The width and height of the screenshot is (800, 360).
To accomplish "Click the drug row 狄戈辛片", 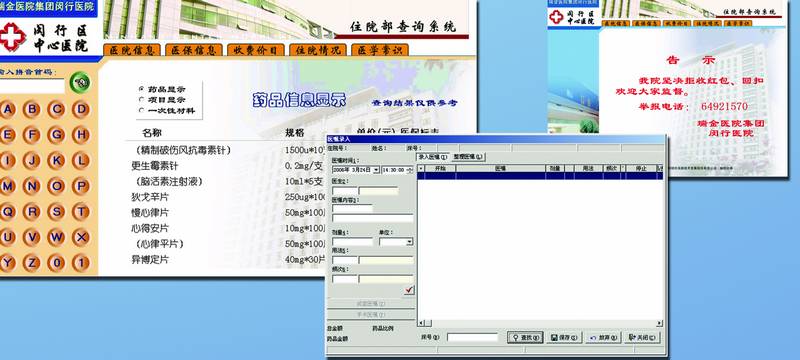I will (x=150, y=197).
